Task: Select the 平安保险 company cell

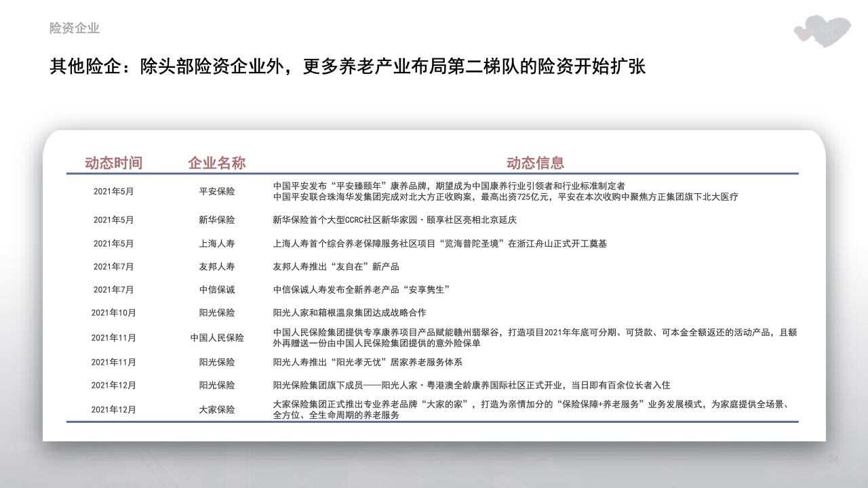Action: point(217,191)
